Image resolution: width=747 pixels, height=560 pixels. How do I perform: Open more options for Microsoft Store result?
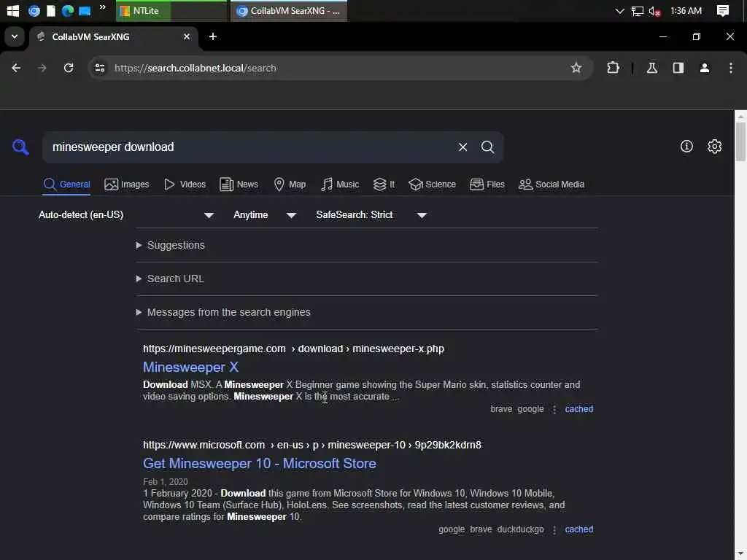click(554, 530)
